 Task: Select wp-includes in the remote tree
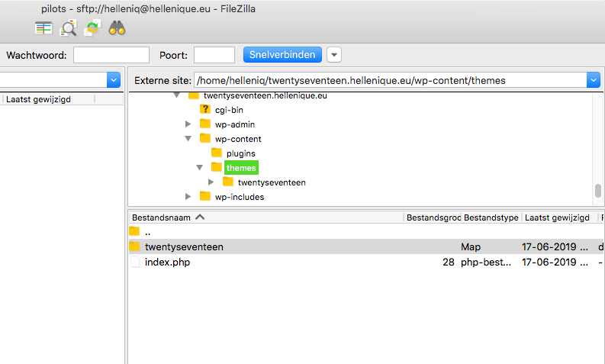coord(240,197)
